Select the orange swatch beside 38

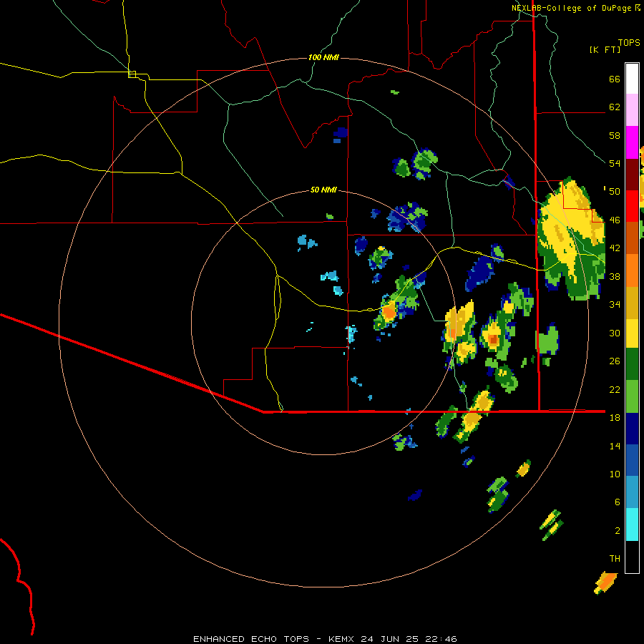pyautogui.click(x=632, y=270)
